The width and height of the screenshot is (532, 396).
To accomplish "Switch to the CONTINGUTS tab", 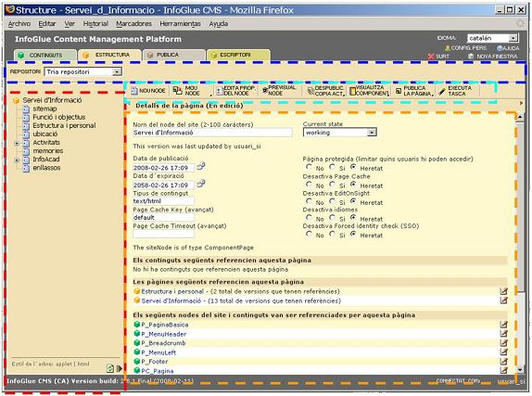I will tap(44, 55).
